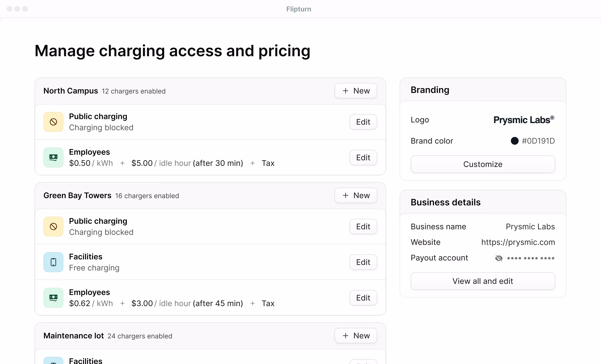
Task: Edit Public charging for Green Bay Towers
Action: pos(363,226)
